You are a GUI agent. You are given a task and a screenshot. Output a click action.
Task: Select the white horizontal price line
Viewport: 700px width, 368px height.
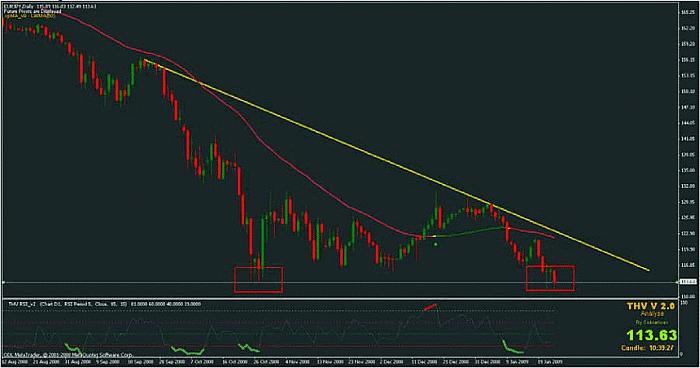[339, 282]
